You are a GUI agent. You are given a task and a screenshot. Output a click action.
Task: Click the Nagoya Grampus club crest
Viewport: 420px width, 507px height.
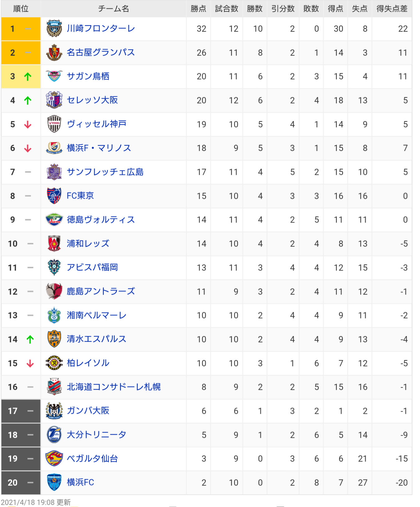54,53
